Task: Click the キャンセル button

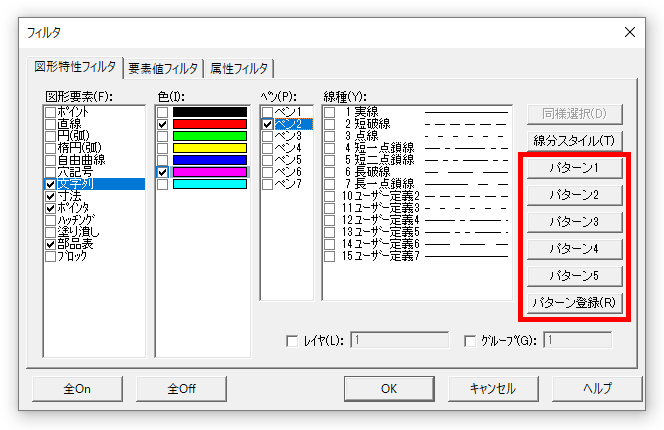Action: (x=493, y=388)
